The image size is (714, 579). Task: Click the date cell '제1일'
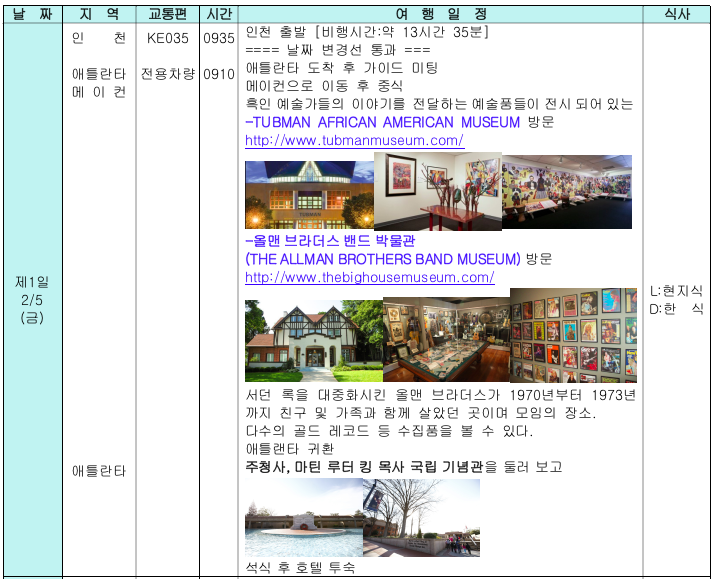tap(32, 282)
